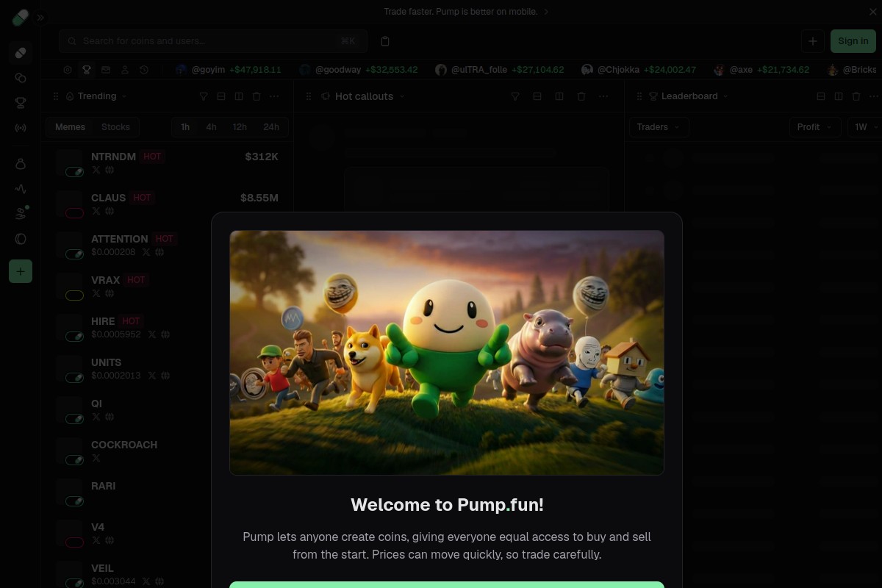
Task: Click the trash icon in the Leaderboard panel
Action: pyautogui.click(x=856, y=96)
